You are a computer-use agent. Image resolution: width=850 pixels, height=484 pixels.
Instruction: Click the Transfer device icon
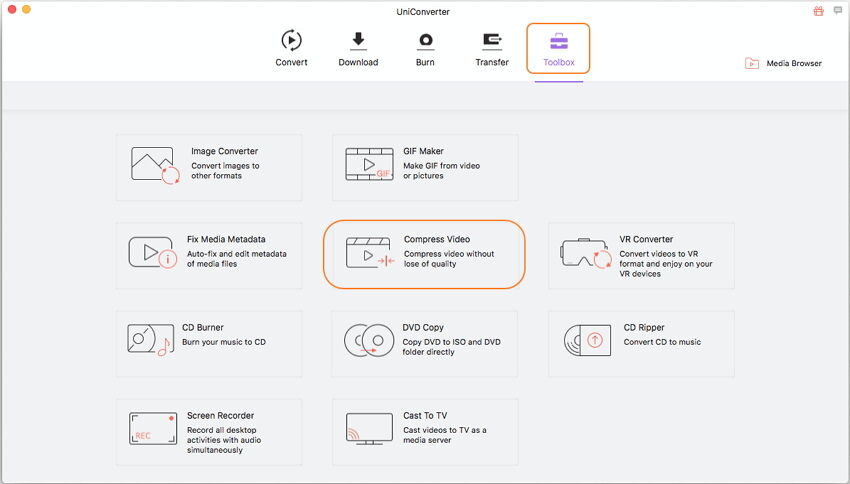coord(492,40)
